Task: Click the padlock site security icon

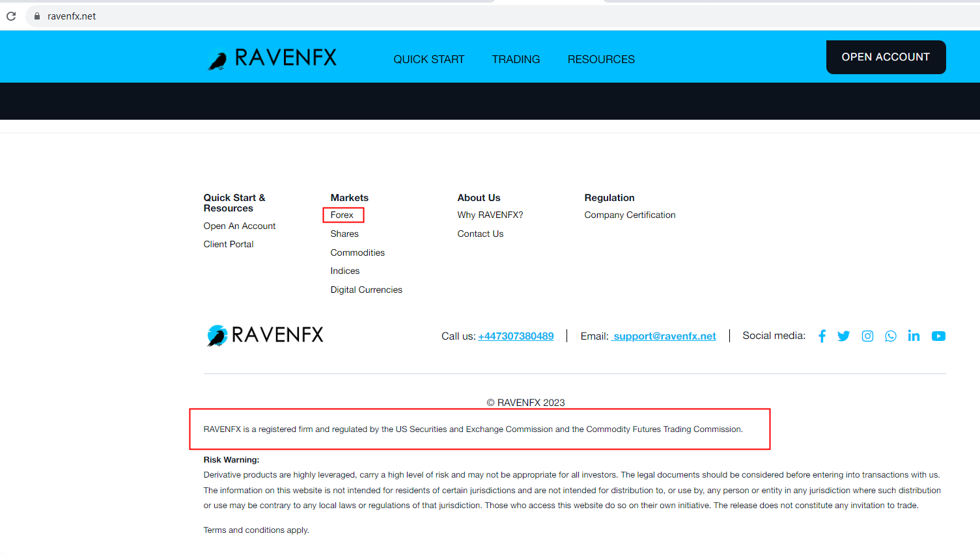Action: coord(37,16)
